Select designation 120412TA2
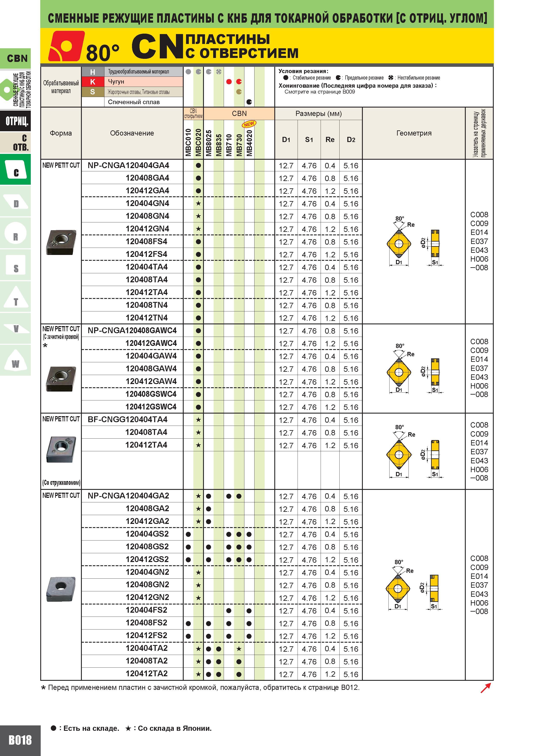The image size is (534, 756). pos(146,674)
